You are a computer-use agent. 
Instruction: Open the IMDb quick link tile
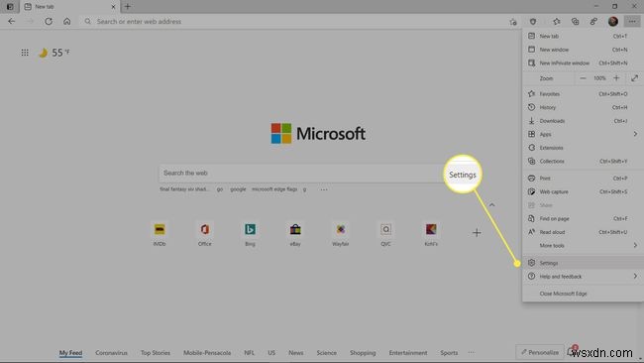(x=160, y=234)
